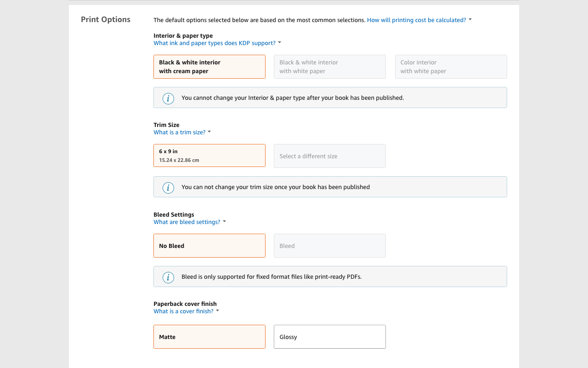Select the Bleed option
Screen dimensions: 588x368
[329, 245]
